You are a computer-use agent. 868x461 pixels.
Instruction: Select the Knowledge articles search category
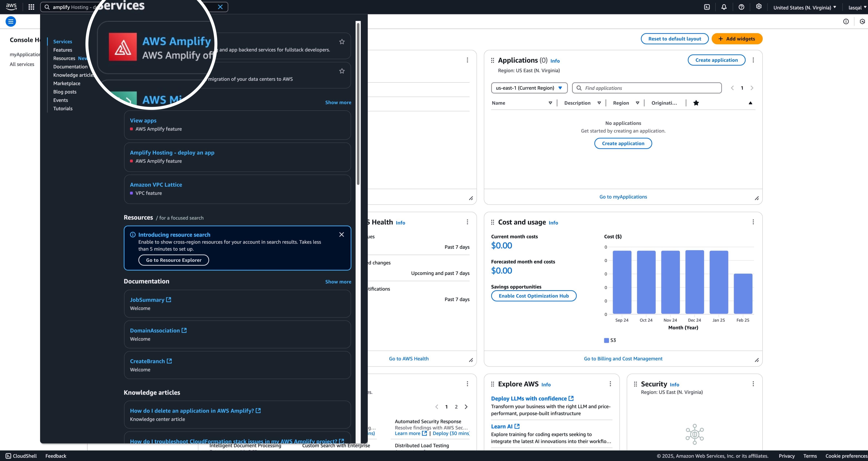click(73, 75)
